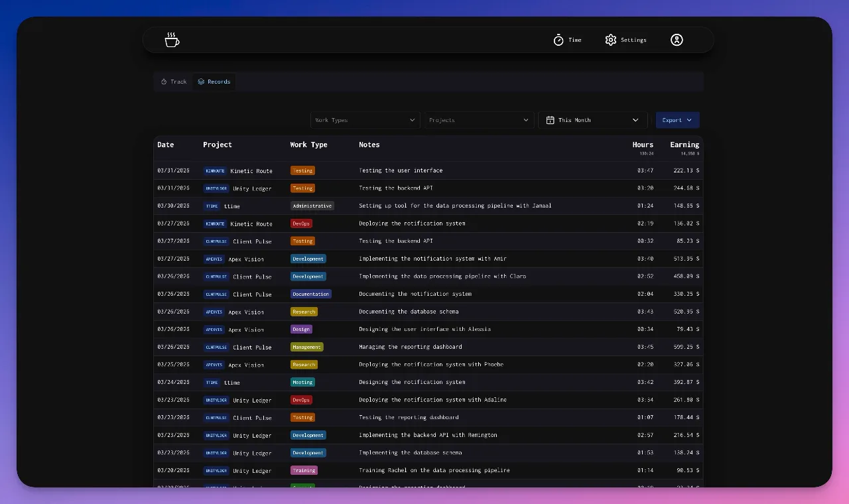Click the earning value 148.55 $
Image resolution: width=849 pixels, height=504 pixels.
click(x=687, y=206)
